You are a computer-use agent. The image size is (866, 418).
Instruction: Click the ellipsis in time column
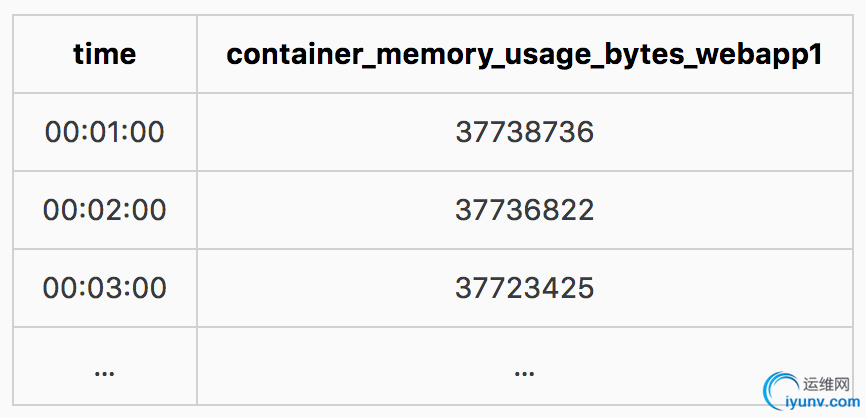104,373
